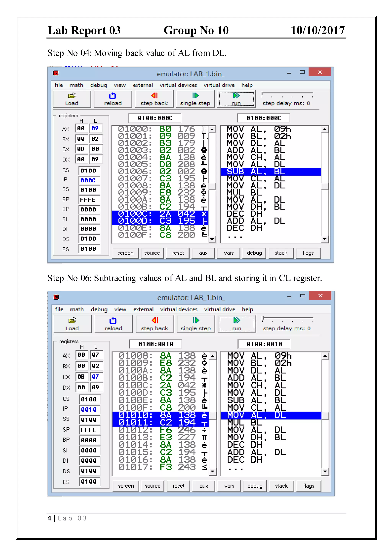The height and width of the screenshot is (555, 392).
Task: Click aux button in lower emulator
Action: (204, 486)
